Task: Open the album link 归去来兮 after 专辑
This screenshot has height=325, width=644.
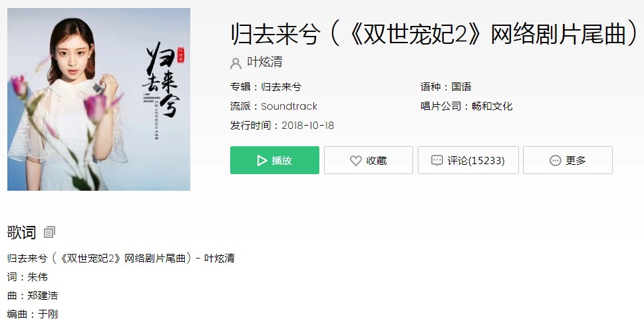Action: pyautogui.click(x=281, y=87)
